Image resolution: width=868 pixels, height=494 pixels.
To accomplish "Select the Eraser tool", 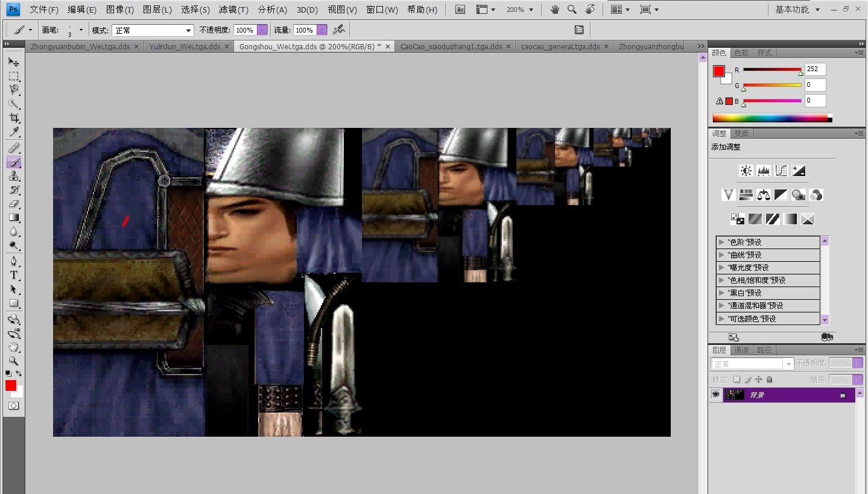I will (13, 203).
